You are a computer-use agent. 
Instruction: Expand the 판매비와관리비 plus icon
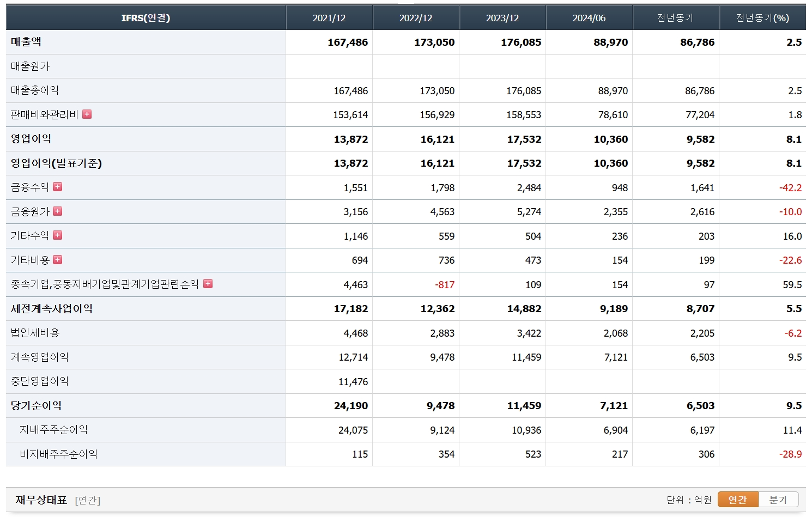(87, 114)
